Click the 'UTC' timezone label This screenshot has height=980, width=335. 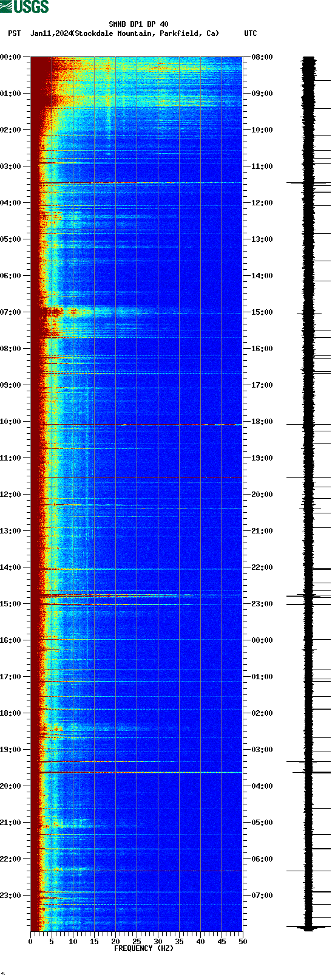251,33
